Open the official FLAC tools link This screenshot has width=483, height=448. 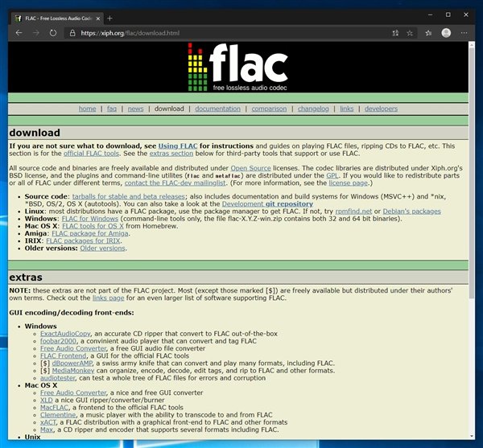(x=91, y=154)
